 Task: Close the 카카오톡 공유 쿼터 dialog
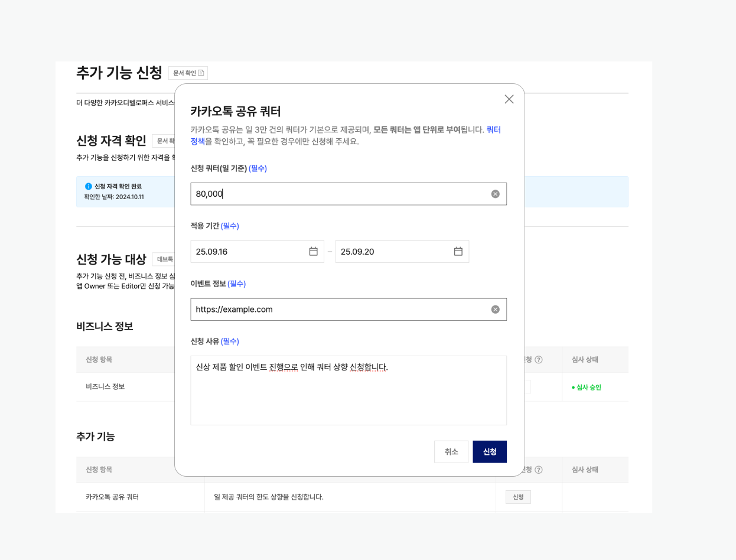[509, 99]
